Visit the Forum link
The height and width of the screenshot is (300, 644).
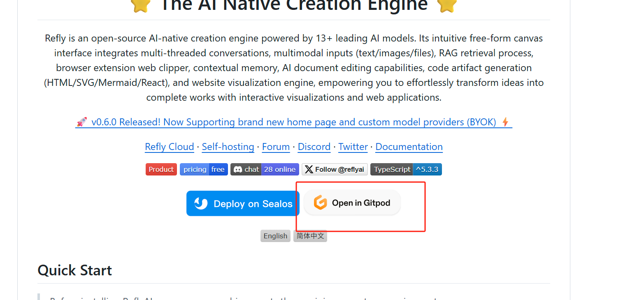pyautogui.click(x=276, y=147)
